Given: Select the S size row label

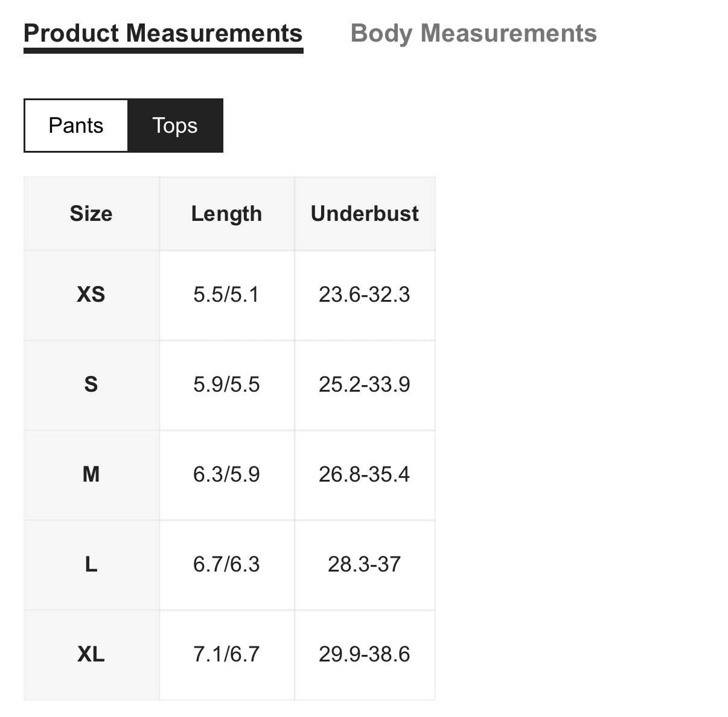Looking at the screenshot, I should [91, 384].
